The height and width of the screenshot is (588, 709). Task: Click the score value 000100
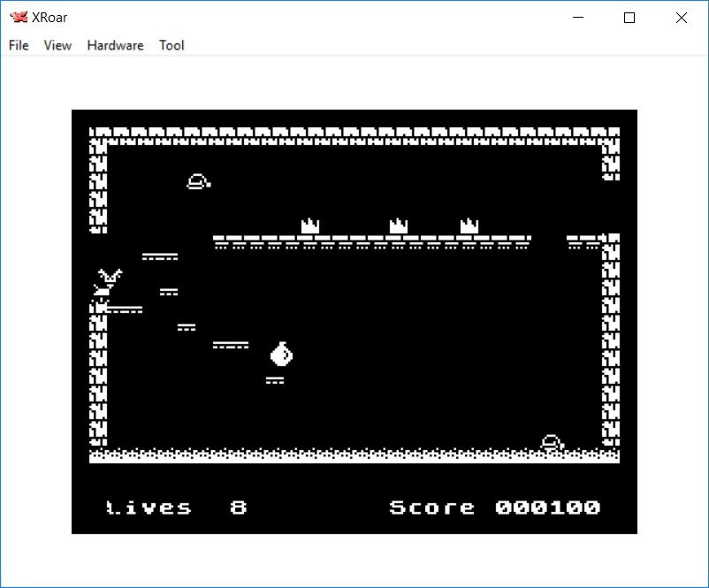tap(547, 508)
